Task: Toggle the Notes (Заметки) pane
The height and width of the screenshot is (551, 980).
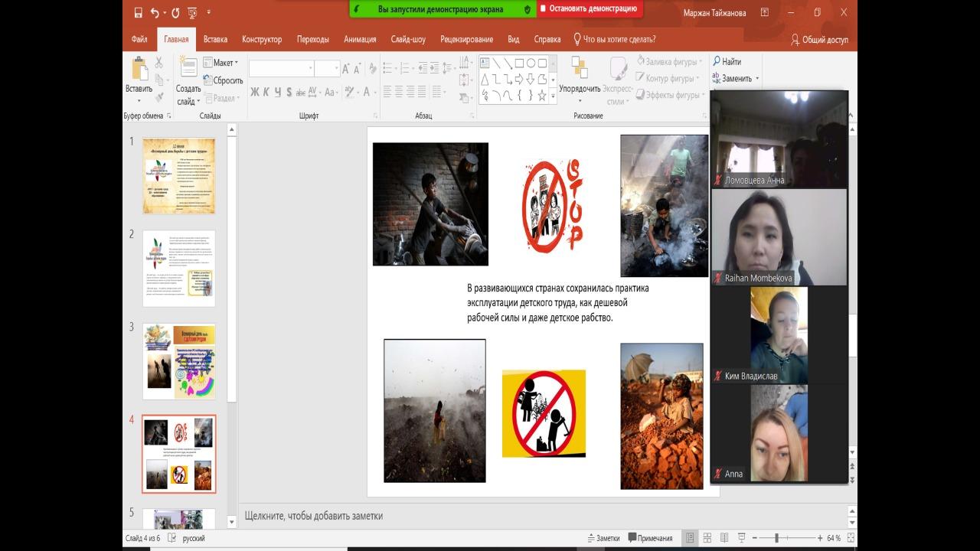Action: [603, 538]
